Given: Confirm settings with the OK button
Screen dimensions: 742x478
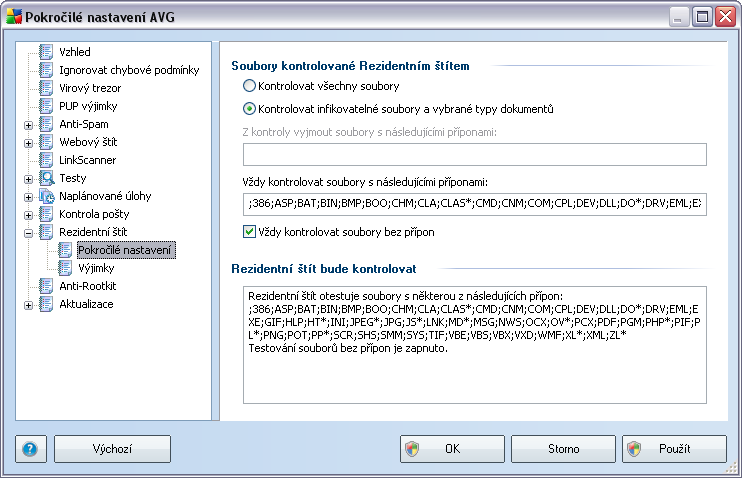Looking at the screenshot, I should pyautogui.click(x=452, y=449).
